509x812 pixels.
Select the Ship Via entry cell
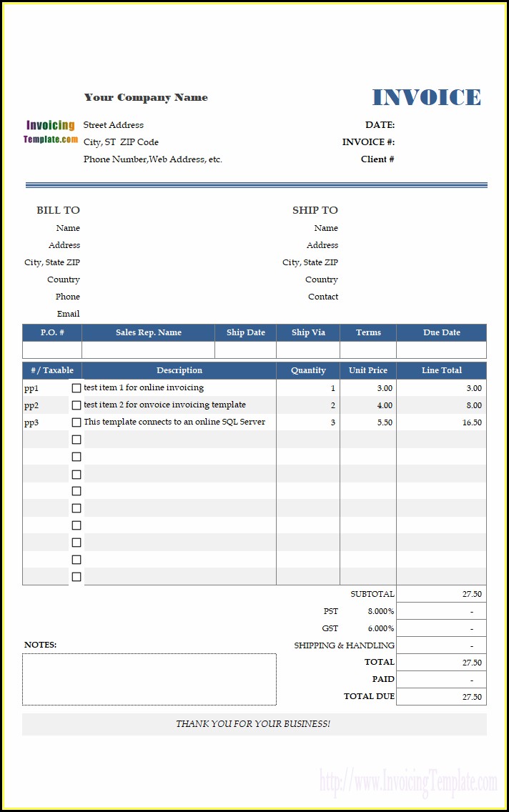(x=308, y=350)
